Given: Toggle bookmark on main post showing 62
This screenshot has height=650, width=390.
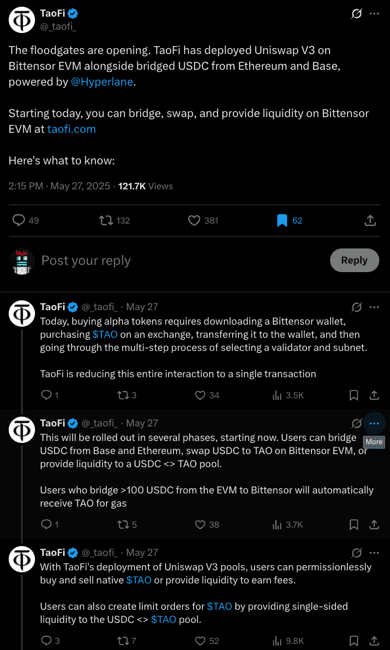Looking at the screenshot, I should [282, 221].
